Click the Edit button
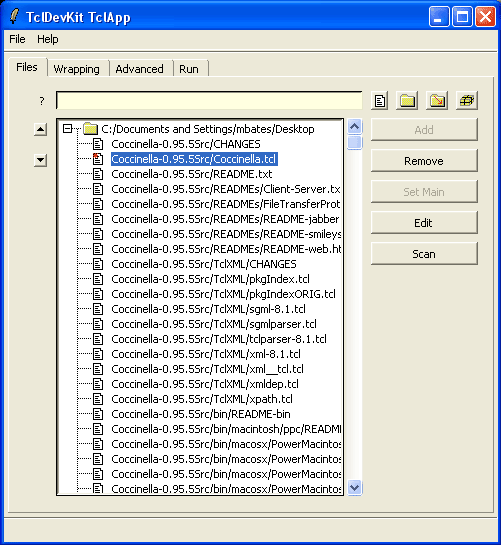501x545 pixels. [x=424, y=222]
